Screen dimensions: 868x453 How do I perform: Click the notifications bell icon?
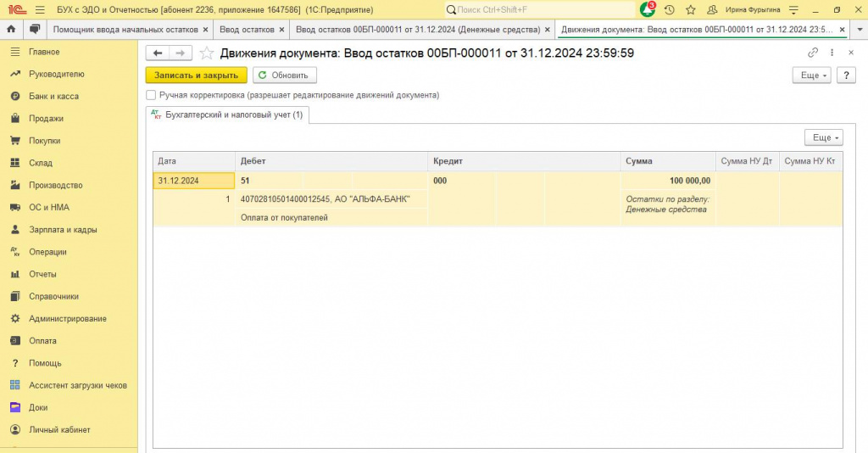tap(647, 9)
